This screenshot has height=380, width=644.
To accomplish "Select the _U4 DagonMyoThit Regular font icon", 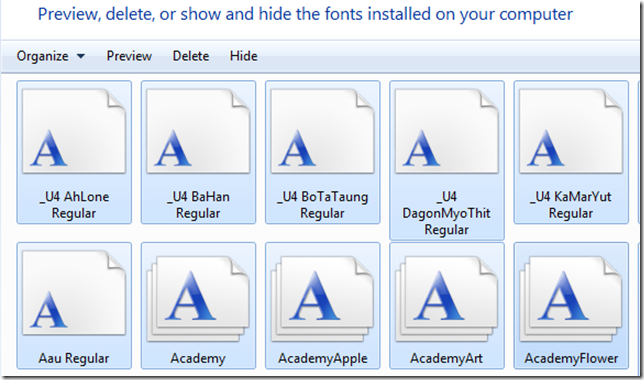I will (447, 131).
